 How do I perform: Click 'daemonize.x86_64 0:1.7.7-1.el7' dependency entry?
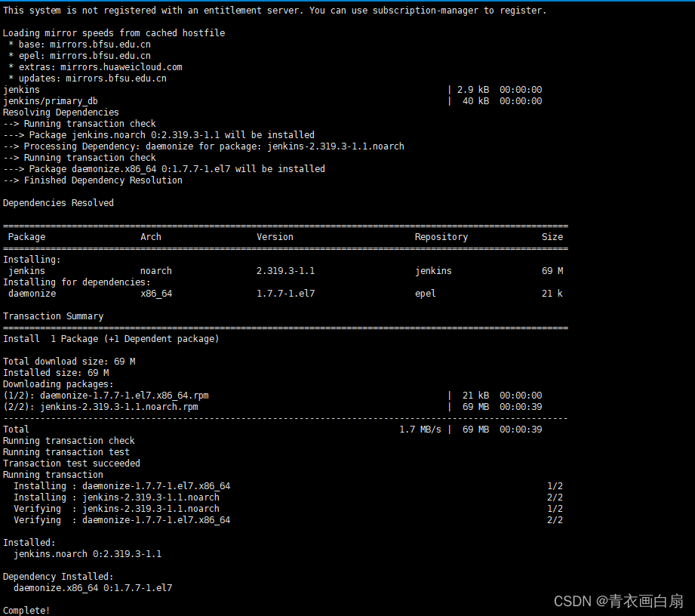pos(93,588)
